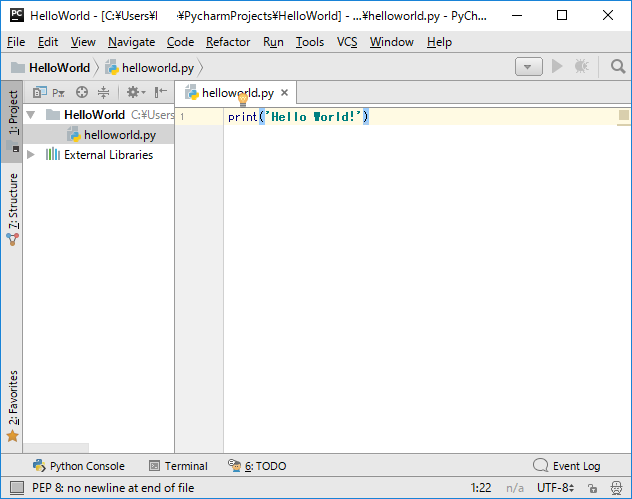632x499 pixels.
Task: Change UTF-8 file encoding in status bar
Action: (555, 488)
